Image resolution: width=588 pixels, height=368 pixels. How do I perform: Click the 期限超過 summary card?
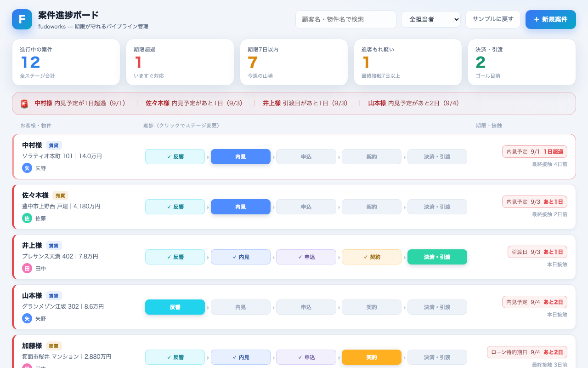(x=180, y=62)
